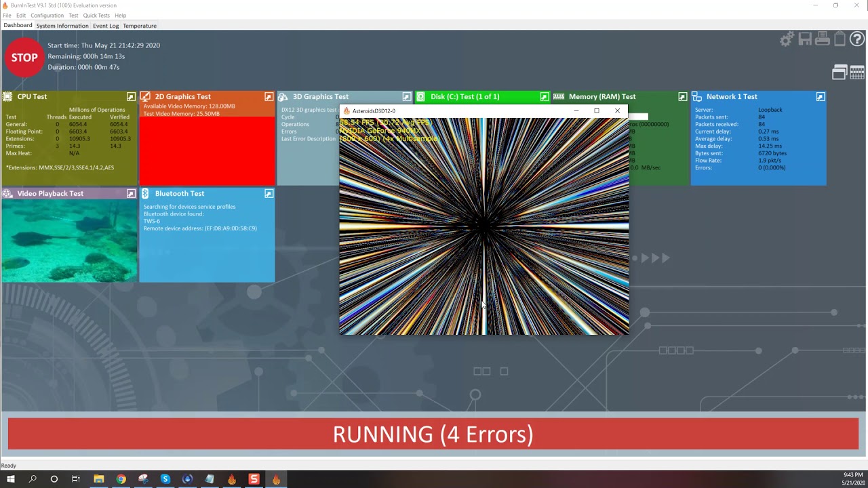Click the cascade windows icon
This screenshot has height=488, width=868.
pyautogui.click(x=840, y=72)
